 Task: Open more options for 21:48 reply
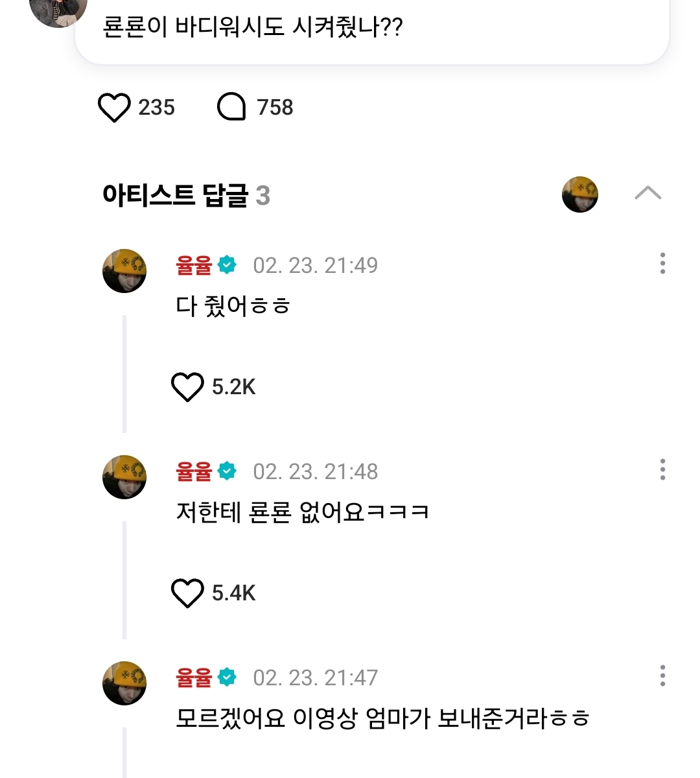(x=662, y=469)
